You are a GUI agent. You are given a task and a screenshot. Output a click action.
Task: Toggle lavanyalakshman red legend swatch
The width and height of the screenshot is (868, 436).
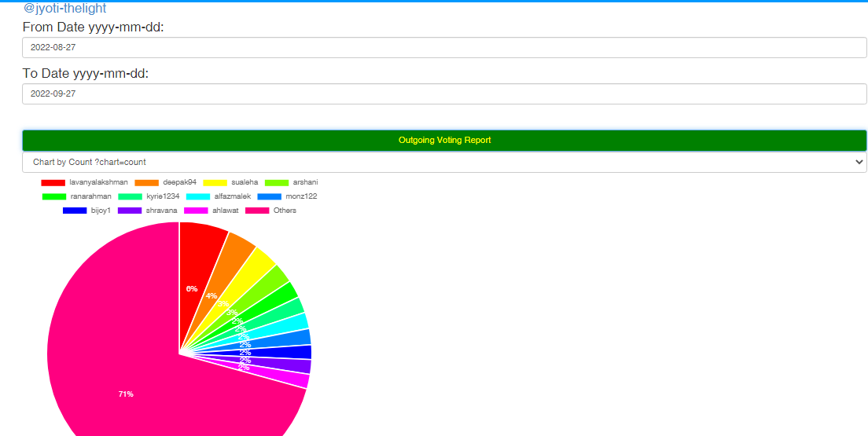click(53, 182)
